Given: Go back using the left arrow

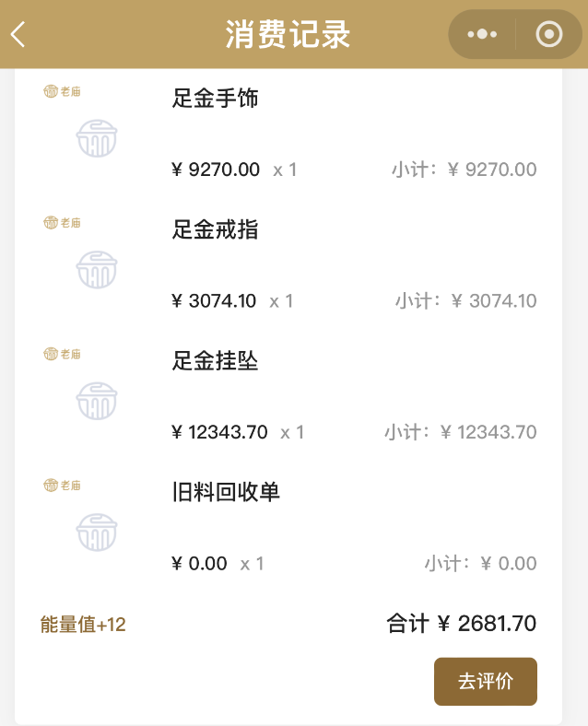Looking at the screenshot, I should 18,35.
